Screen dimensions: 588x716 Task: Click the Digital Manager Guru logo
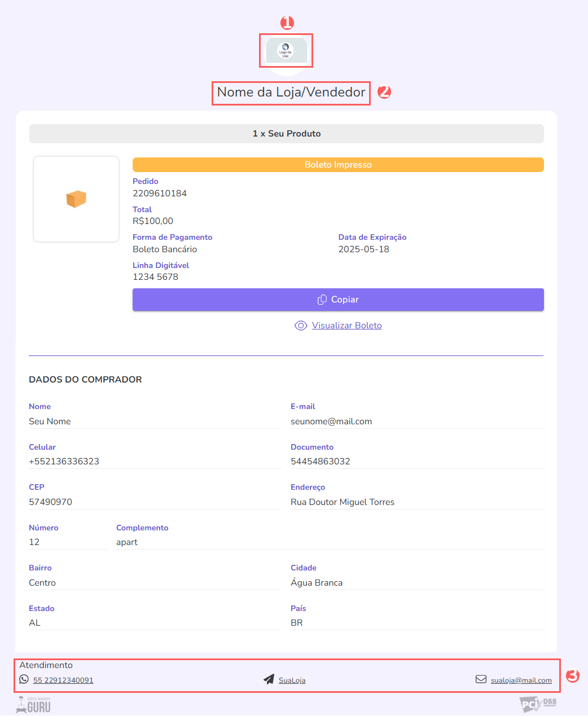[32, 704]
